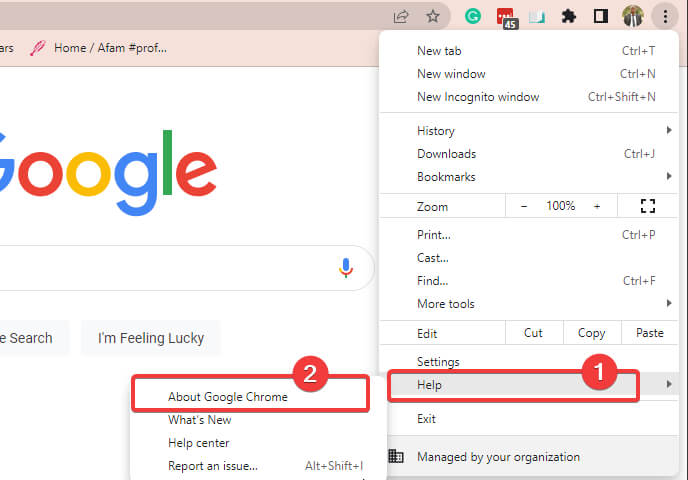Click the organization building icon

pos(396,456)
